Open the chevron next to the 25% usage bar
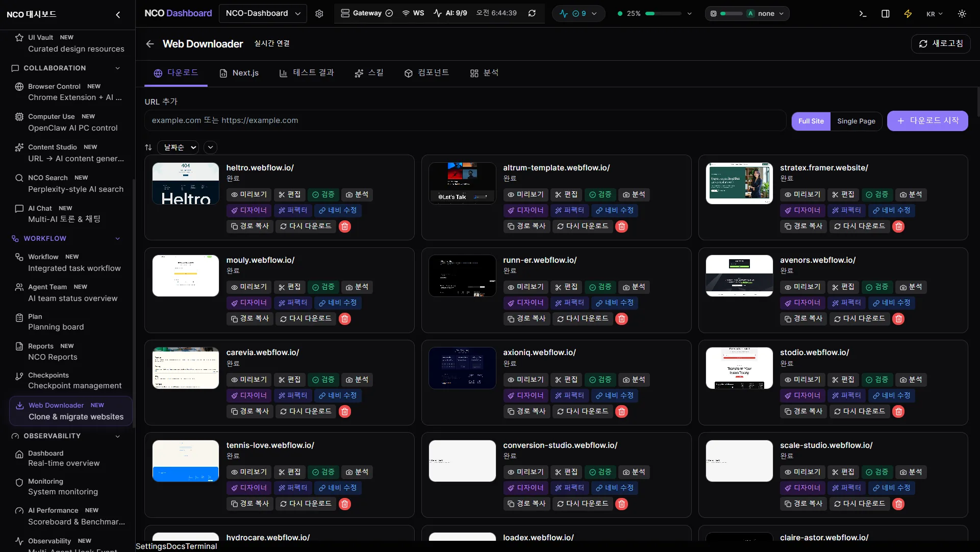 689,14
